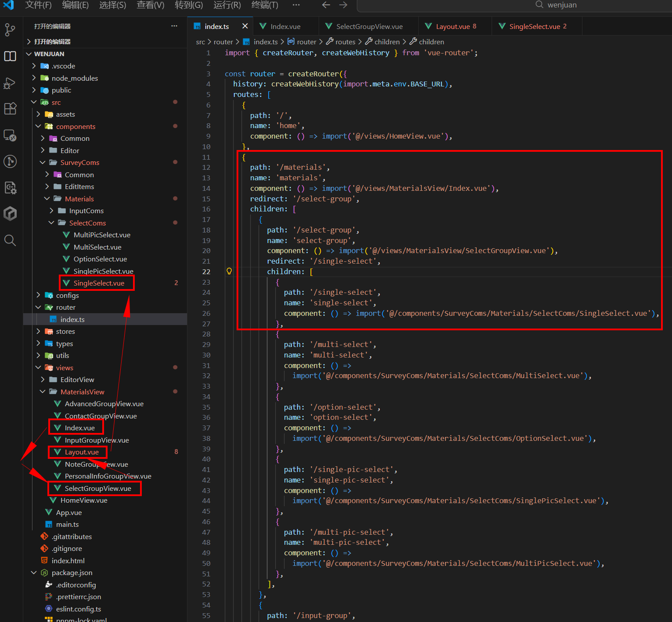Open MultiSelect.vue file
The width and height of the screenshot is (672, 622).
pyautogui.click(x=105, y=247)
